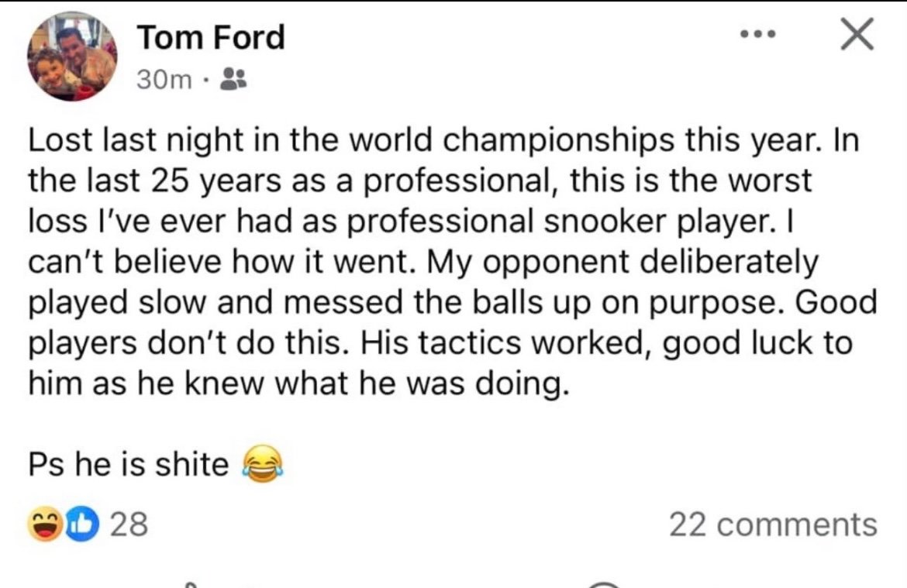View the 28 reactions list
The width and height of the screenshot is (907, 588).
(x=129, y=524)
